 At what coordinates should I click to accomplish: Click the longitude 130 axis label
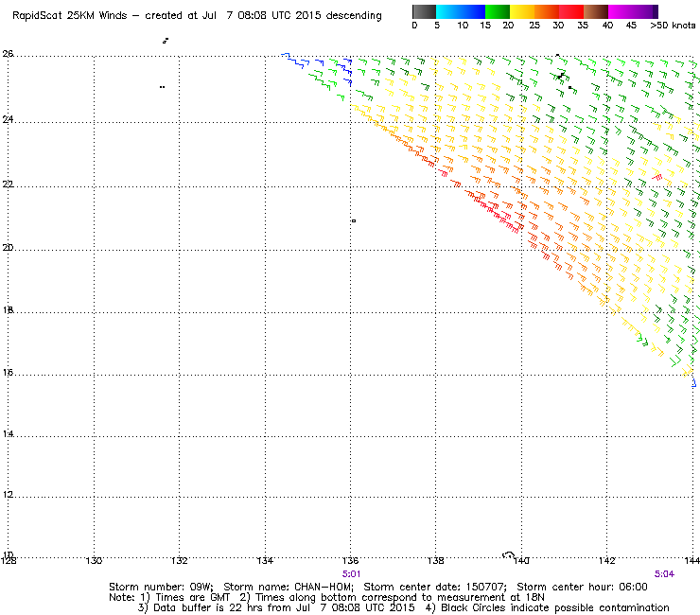(94, 560)
